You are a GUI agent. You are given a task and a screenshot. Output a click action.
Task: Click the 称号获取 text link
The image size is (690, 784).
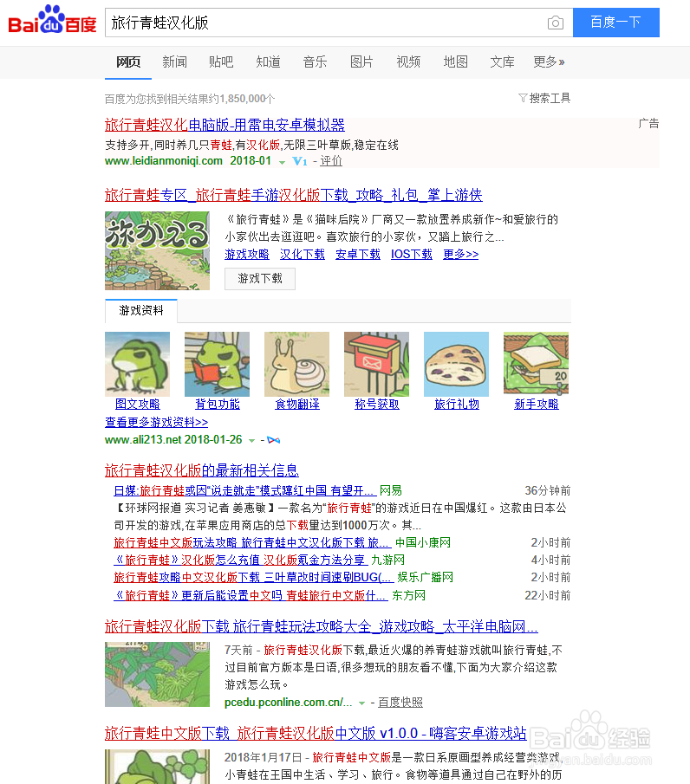tap(377, 404)
